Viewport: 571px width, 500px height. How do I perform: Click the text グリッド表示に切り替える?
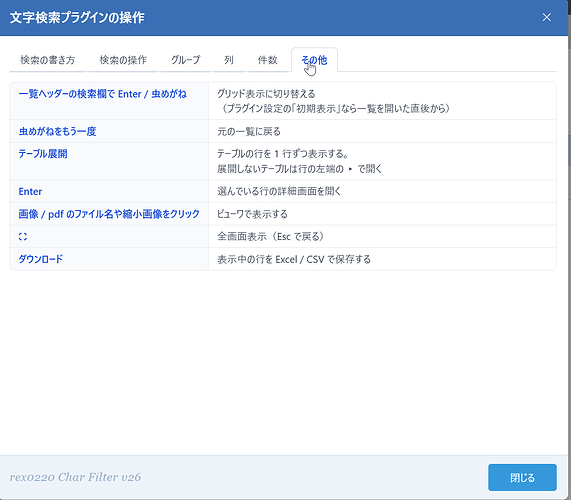(266, 94)
